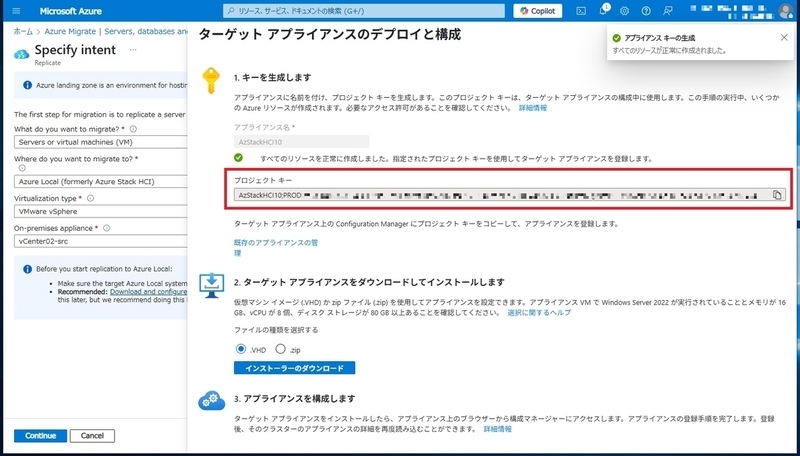This screenshot has width=800, height=456.
Task: Open the ellipsis menu beside Specify intent
Action: click(133, 50)
